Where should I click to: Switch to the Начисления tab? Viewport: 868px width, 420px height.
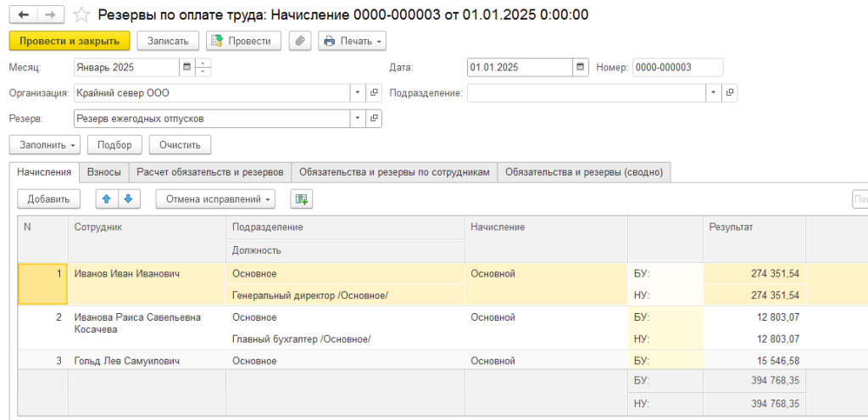point(44,172)
